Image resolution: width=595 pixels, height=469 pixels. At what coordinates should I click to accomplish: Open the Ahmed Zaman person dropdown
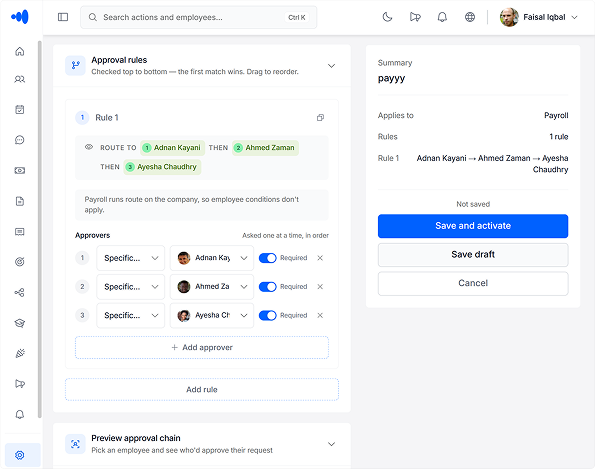coord(212,286)
